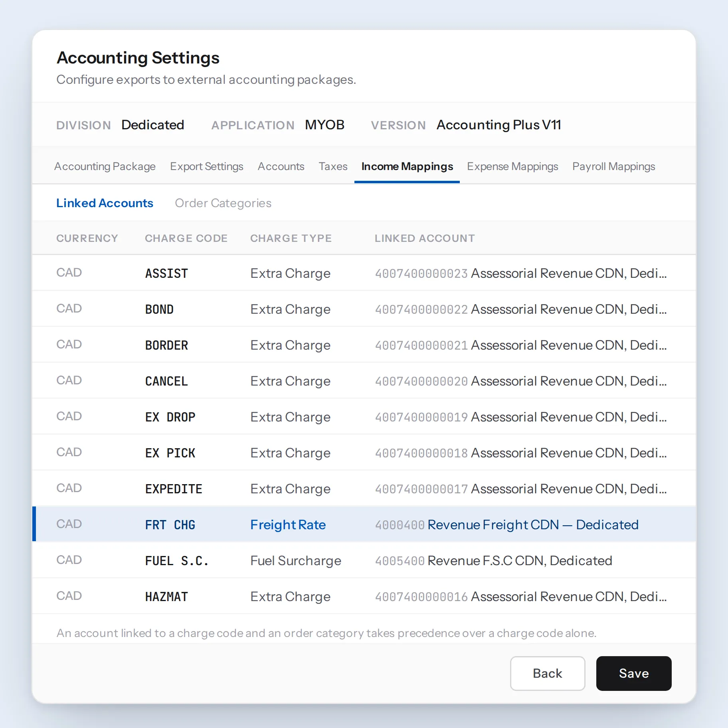Click CAD currency in ASSIST row
The width and height of the screenshot is (728, 728).
click(x=69, y=273)
